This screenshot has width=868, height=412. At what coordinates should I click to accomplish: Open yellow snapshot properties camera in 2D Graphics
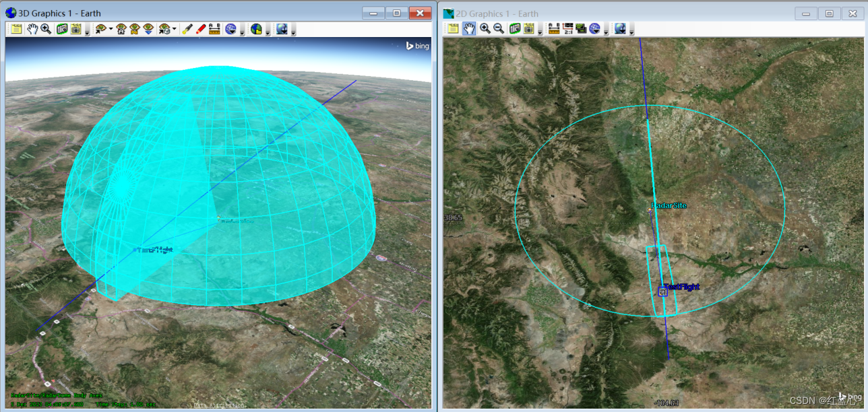pos(529,28)
